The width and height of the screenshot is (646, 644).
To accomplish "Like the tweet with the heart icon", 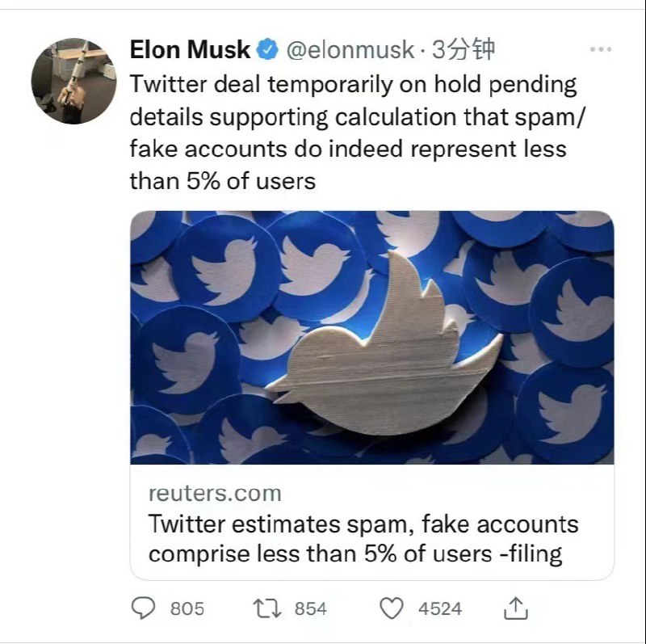I will 392,608.
